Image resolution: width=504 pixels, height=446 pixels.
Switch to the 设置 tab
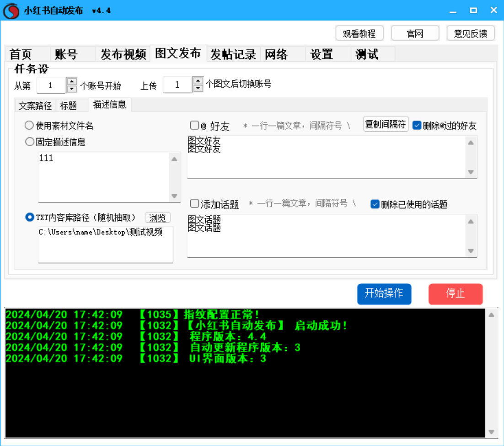click(328, 54)
